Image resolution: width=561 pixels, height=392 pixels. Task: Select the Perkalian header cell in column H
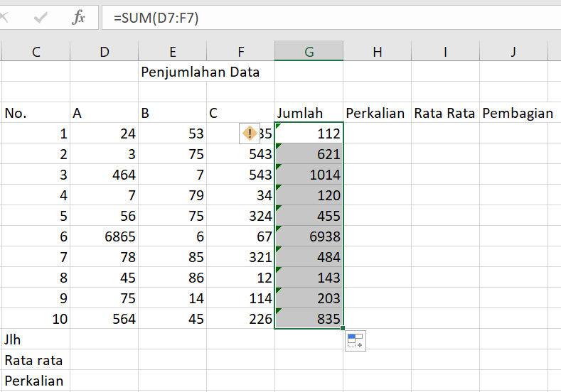pos(376,113)
